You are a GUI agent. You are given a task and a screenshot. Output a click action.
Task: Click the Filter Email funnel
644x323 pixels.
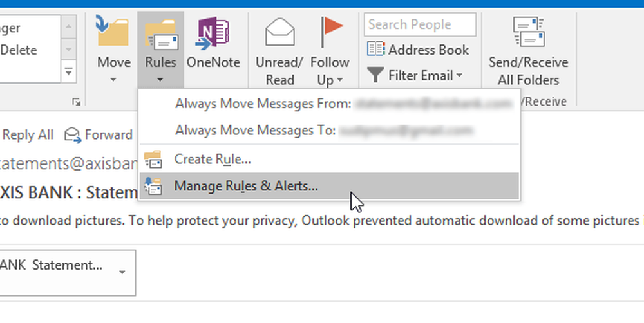pos(375,75)
